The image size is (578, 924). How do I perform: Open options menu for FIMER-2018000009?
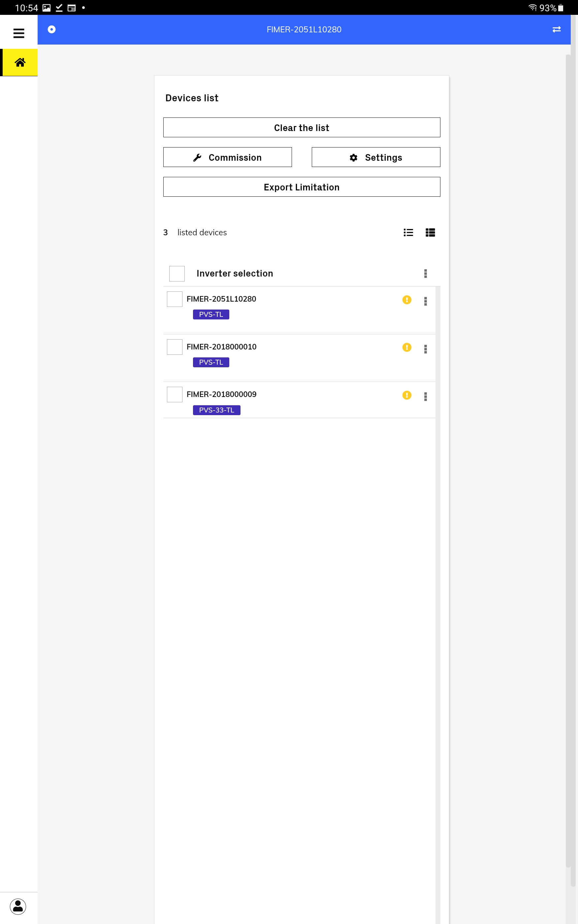tap(426, 396)
